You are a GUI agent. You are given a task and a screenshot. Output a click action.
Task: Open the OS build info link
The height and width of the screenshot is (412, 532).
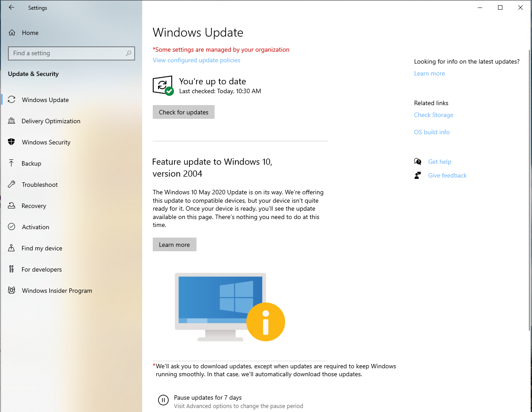[432, 132]
